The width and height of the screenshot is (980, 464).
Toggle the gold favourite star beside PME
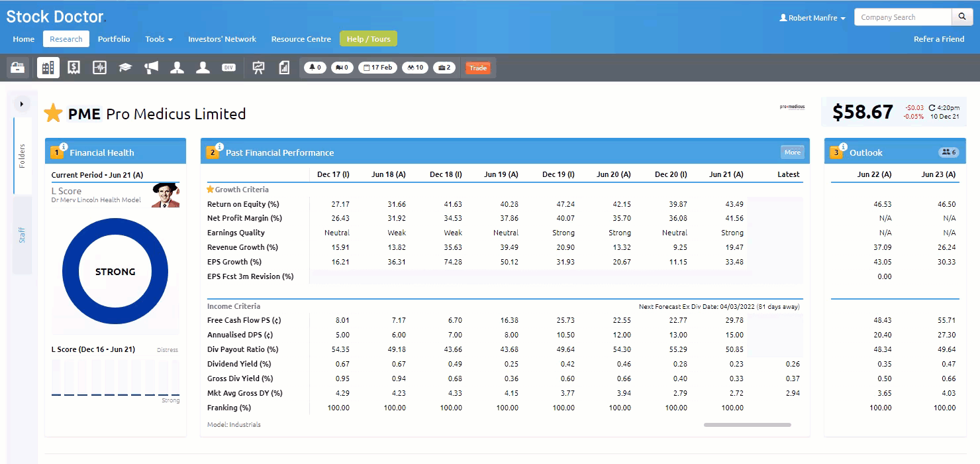pos(53,113)
